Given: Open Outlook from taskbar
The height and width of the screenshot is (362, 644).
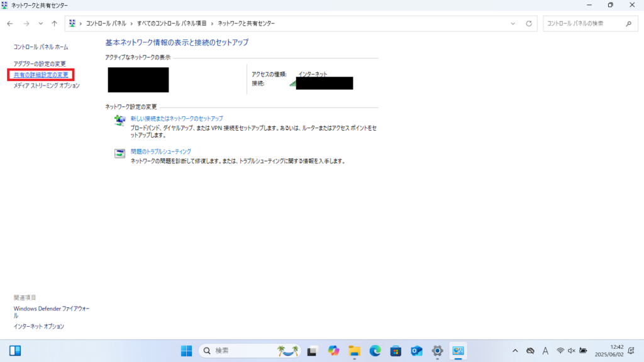Looking at the screenshot, I should pos(416,351).
